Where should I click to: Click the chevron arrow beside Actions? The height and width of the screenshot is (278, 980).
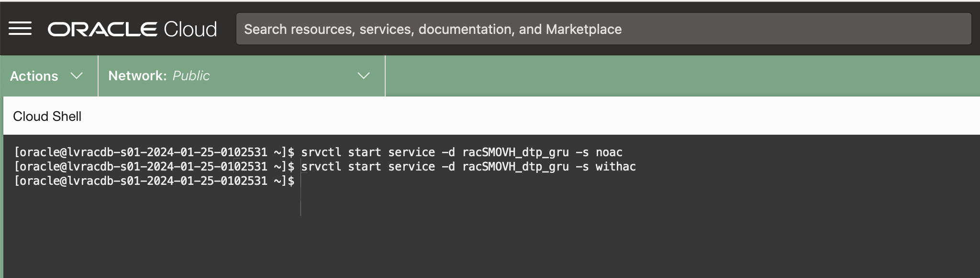tap(77, 76)
